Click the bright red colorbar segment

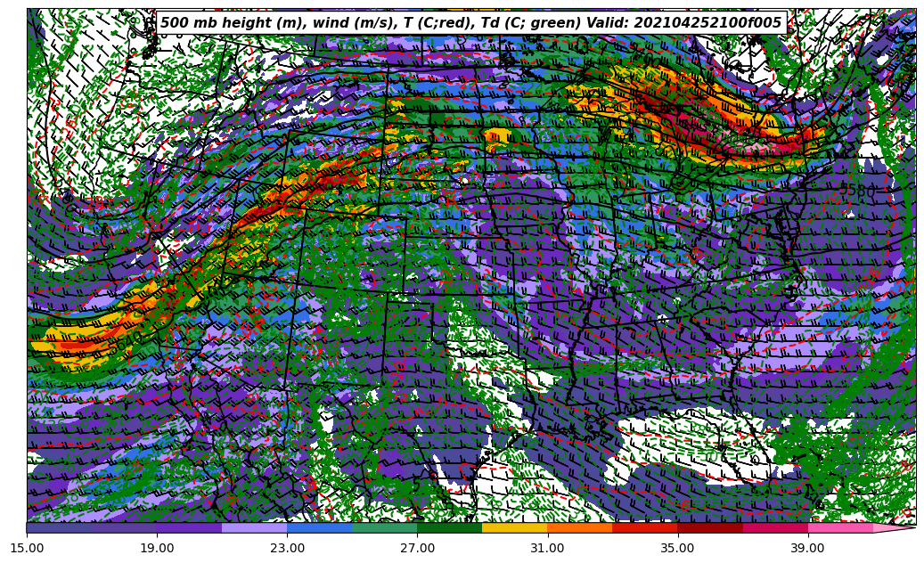(x=644, y=528)
